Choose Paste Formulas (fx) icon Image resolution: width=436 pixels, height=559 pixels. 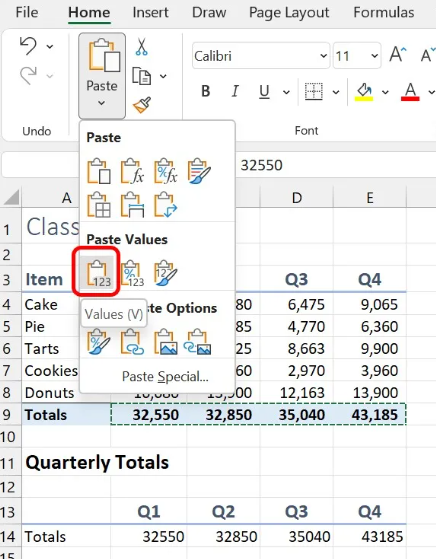pos(132,171)
